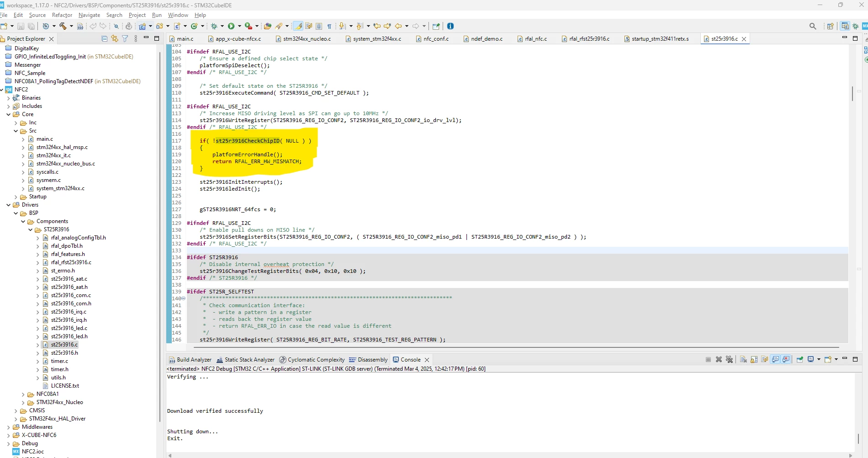868x458 pixels.
Task: Click the Open Console icon
Action: tap(828, 359)
